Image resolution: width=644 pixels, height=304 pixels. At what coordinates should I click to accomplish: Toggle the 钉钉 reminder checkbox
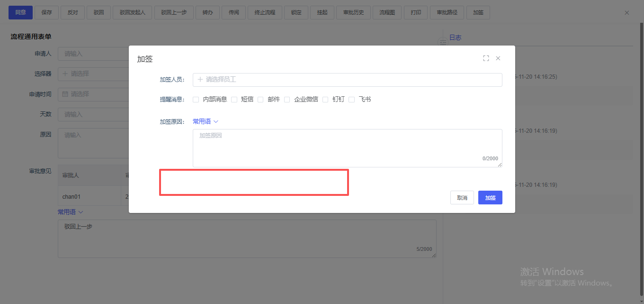[x=325, y=100]
